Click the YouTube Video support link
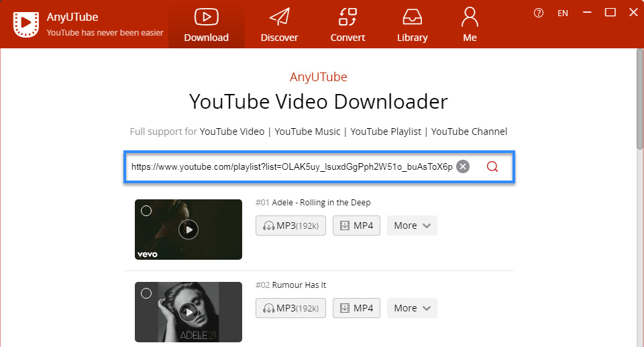This screenshot has width=644, height=347. click(x=232, y=132)
